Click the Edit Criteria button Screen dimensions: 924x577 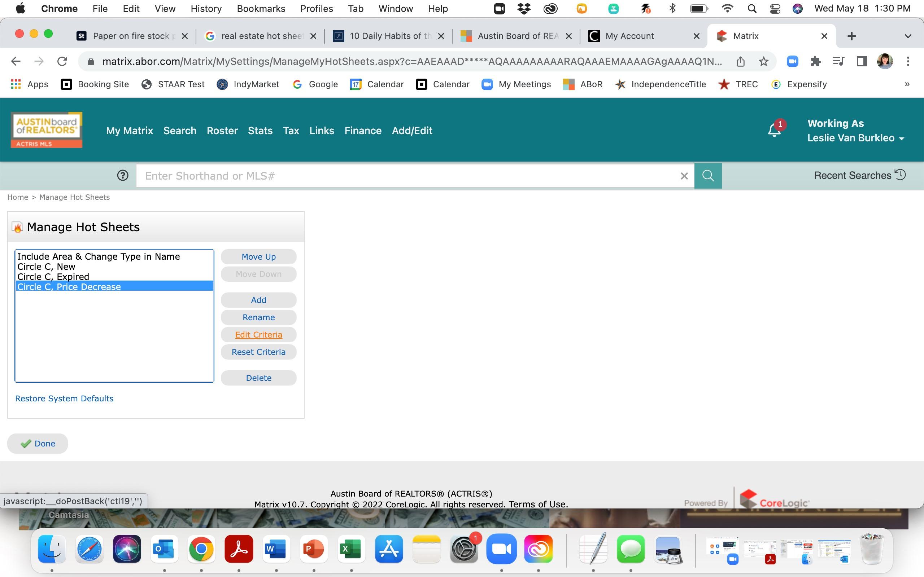(258, 335)
